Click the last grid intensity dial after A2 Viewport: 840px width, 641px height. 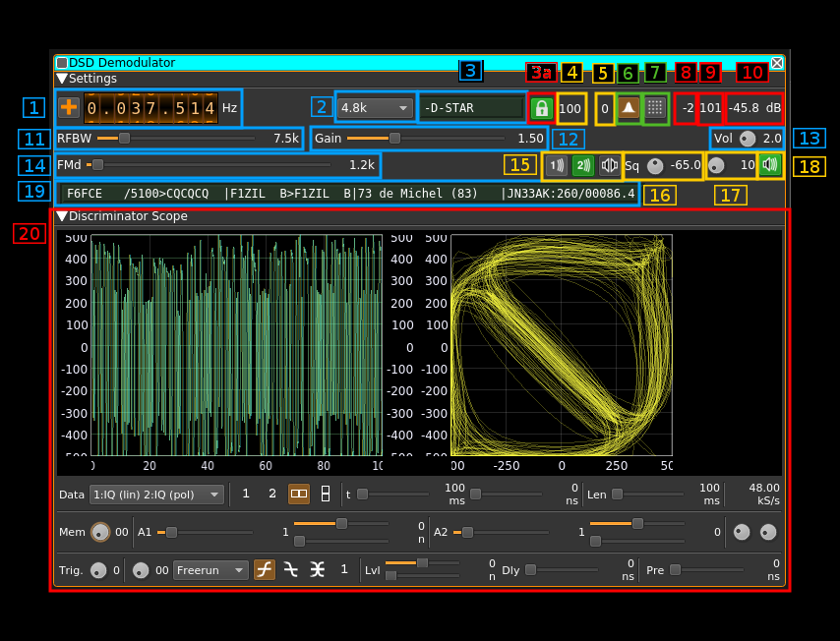768,532
